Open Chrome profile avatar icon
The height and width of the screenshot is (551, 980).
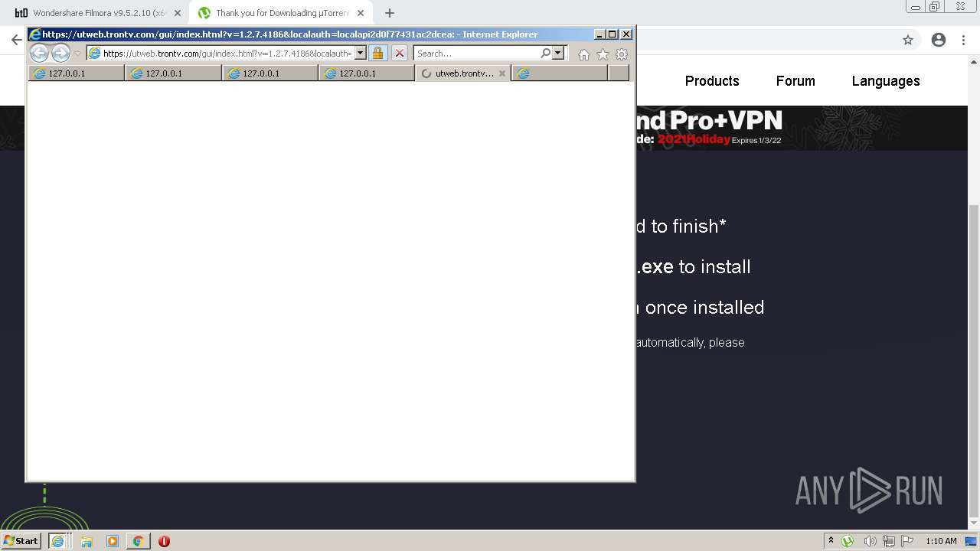click(939, 40)
